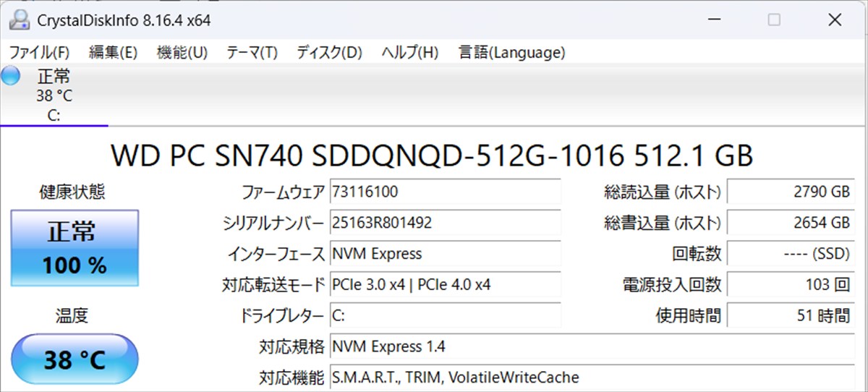The width and height of the screenshot is (868, 392).
Task: Open the 機能(U) menu
Action: click(182, 52)
